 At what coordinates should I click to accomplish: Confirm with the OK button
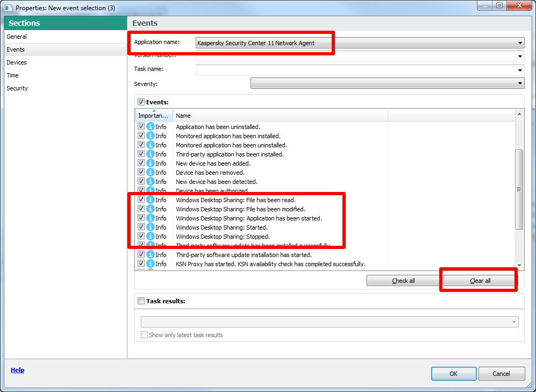point(454,374)
